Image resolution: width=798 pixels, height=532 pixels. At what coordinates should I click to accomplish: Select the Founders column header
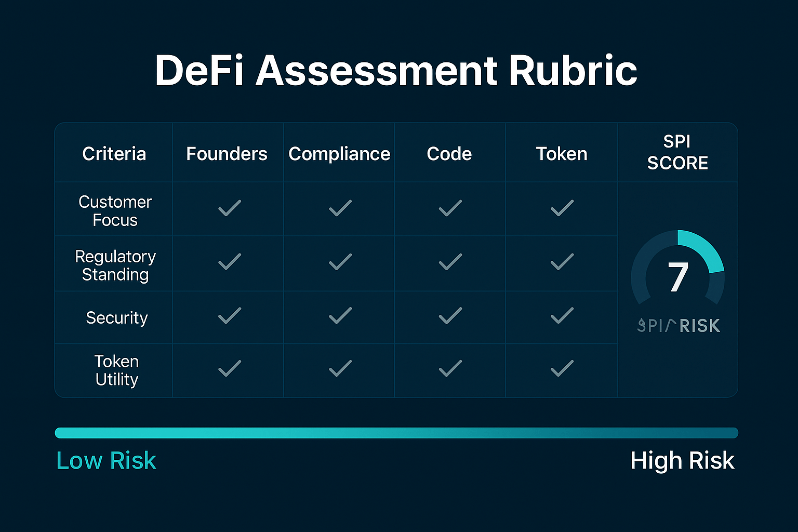(x=227, y=153)
